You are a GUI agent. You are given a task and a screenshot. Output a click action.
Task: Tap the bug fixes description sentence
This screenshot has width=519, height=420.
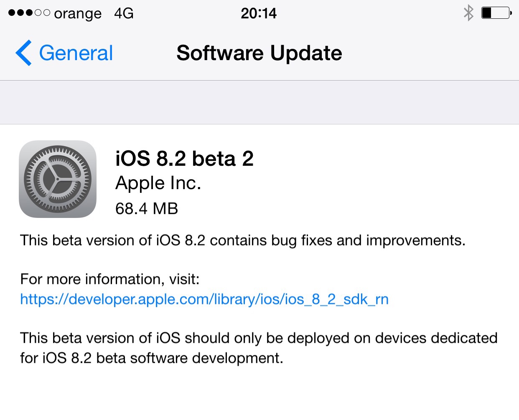tap(243, 241)
